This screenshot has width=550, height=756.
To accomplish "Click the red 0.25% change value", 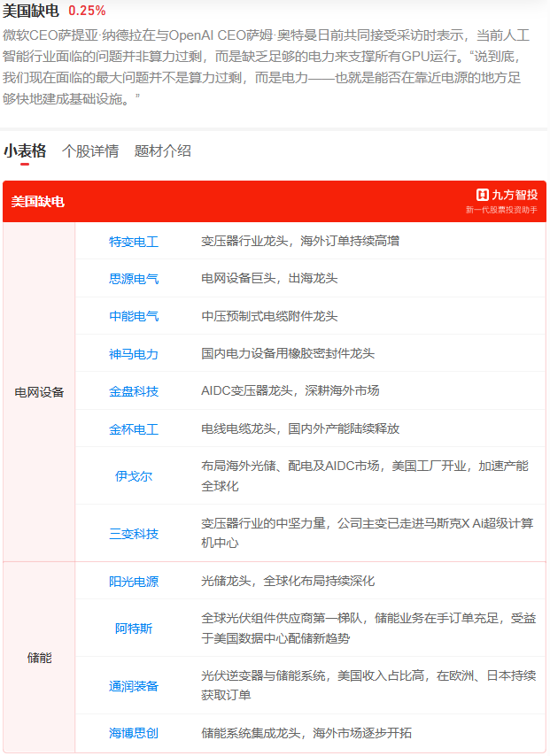I will 87,11.
